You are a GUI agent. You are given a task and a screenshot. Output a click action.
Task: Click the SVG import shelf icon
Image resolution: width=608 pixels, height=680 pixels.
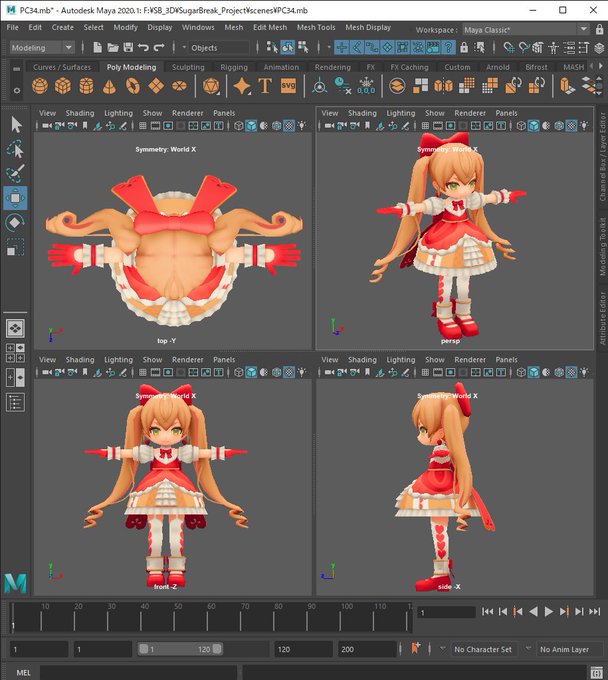pyautogui.click(x=288, y=86)
